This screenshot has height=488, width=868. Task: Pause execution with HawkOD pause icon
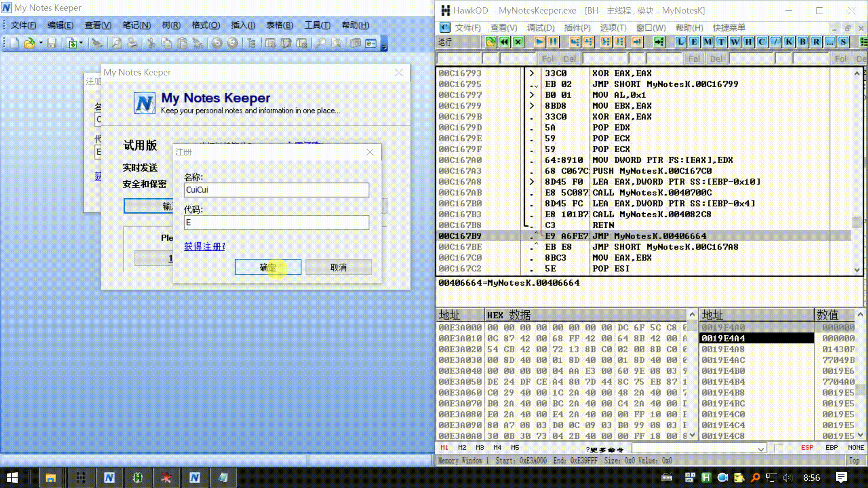[553, 42]
